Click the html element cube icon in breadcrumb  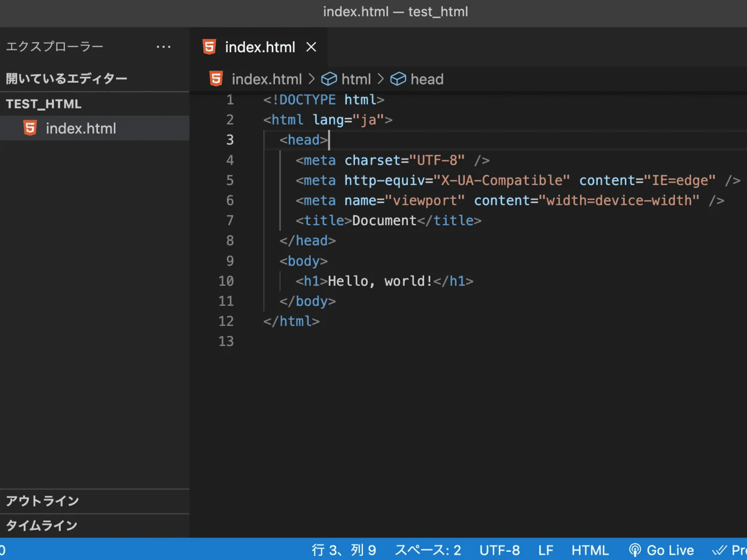click(329, 79)
